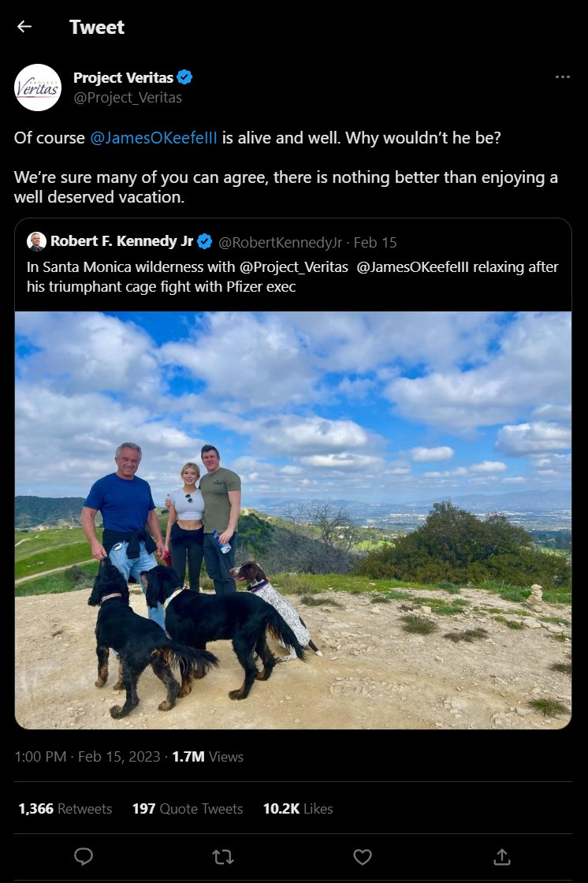Viewport: 588px width, 883px height.
Task: Open the quoted tweet text about Santa Monica
Action: pyautogui.click(x=292, y=277)
